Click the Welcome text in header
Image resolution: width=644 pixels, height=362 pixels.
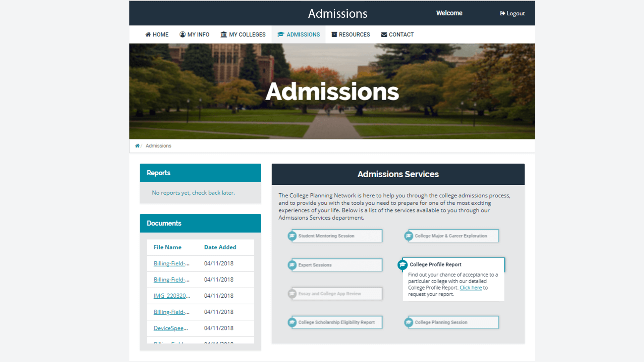tap(449, 13)
